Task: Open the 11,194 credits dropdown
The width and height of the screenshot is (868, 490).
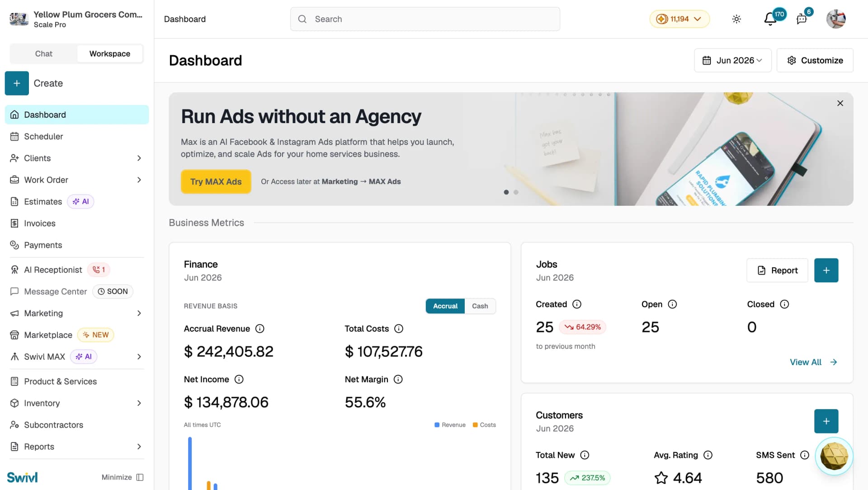Action: coord(679,19)
